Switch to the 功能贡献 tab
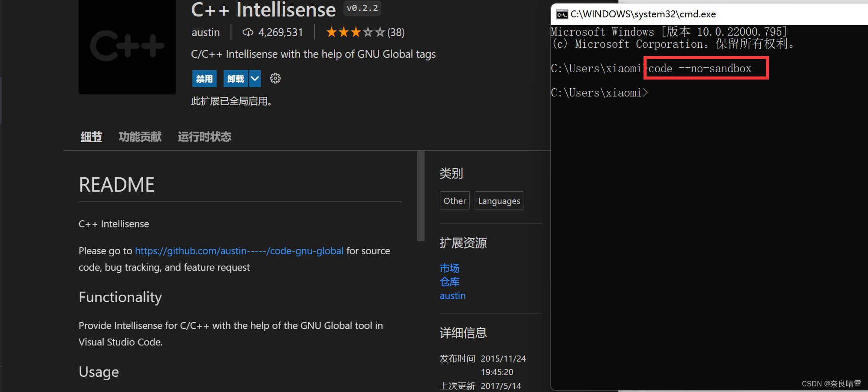Screen dimensions: 868x392 (140, 136)
